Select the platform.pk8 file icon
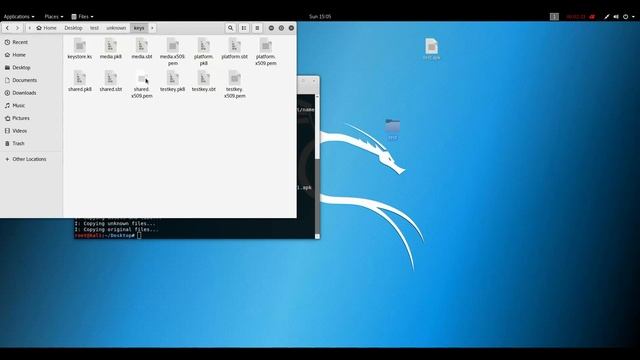 click(x=204, y=46)
